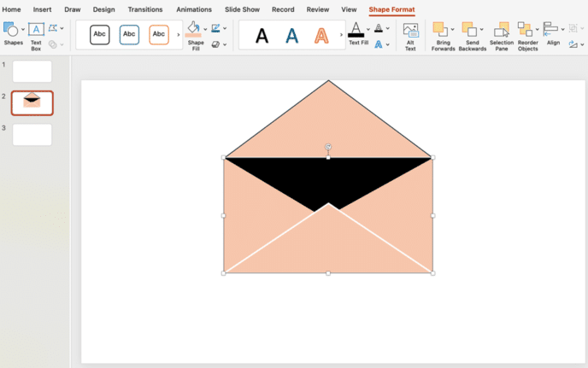Select the slide 3 thumbnail
The height and width of the screenshot is (368, 588).
click(32, 135)
